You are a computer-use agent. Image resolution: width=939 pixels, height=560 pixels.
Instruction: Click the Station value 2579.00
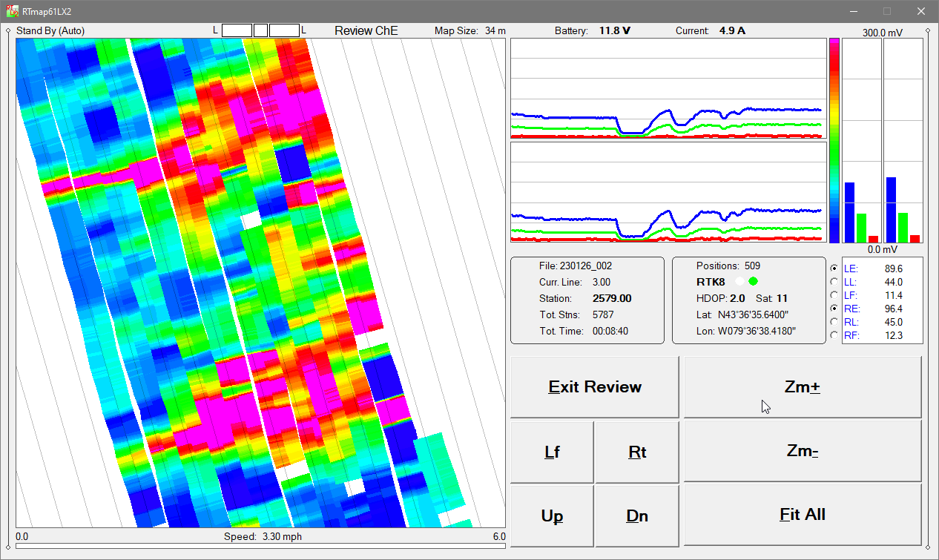[x=612, y=298]
